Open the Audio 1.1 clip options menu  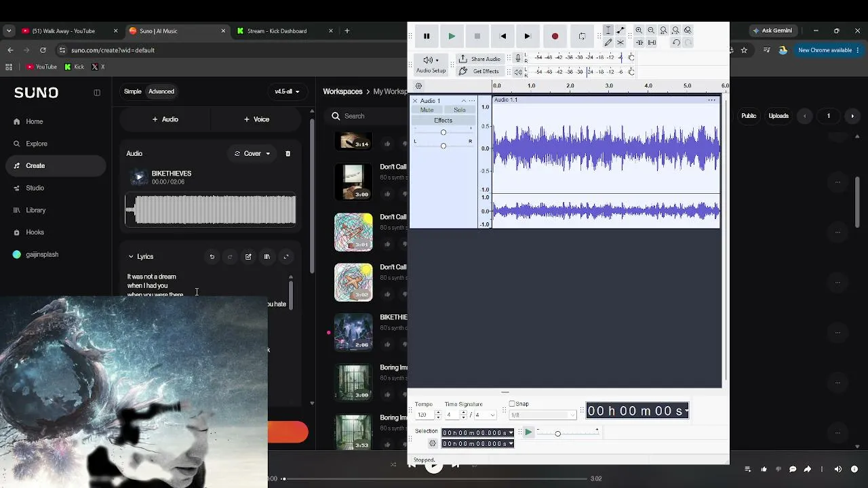(x=712, y=100)
